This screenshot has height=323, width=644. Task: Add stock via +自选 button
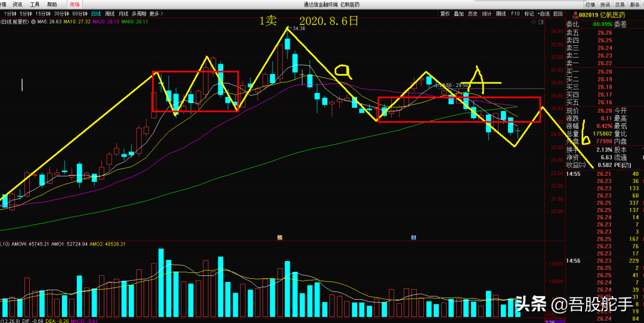[x=543, y=14]
